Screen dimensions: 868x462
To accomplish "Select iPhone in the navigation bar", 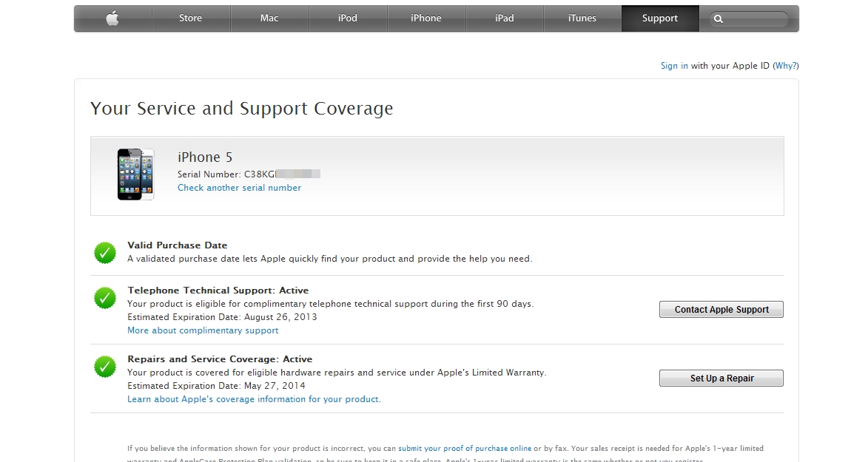I will click(x=426, y=18).
